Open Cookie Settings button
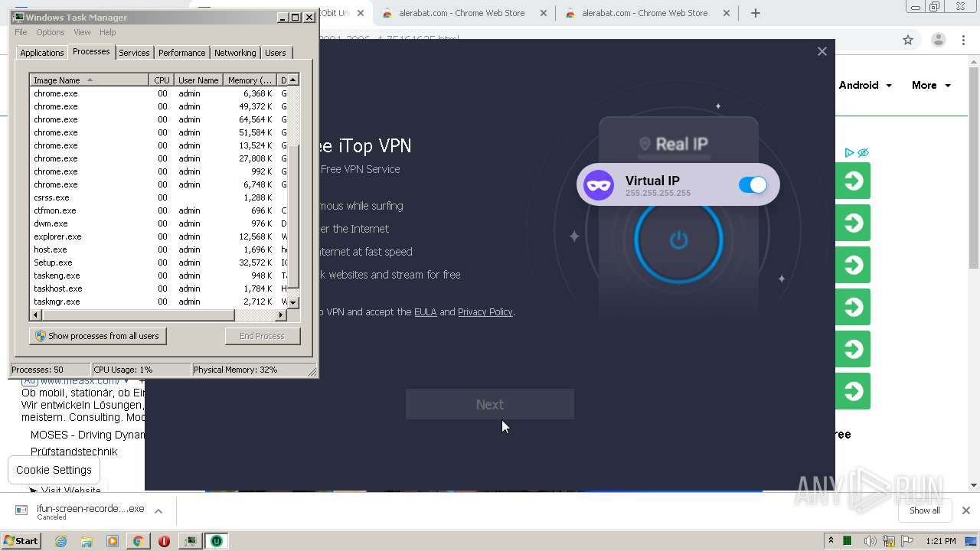Screen dimensions: 980x551 pos(54,470)
